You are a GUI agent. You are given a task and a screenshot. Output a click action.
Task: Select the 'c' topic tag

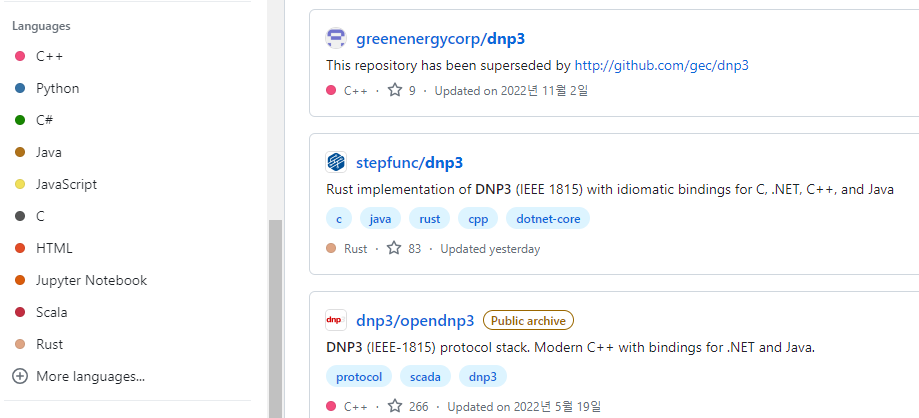coord(339,219)
